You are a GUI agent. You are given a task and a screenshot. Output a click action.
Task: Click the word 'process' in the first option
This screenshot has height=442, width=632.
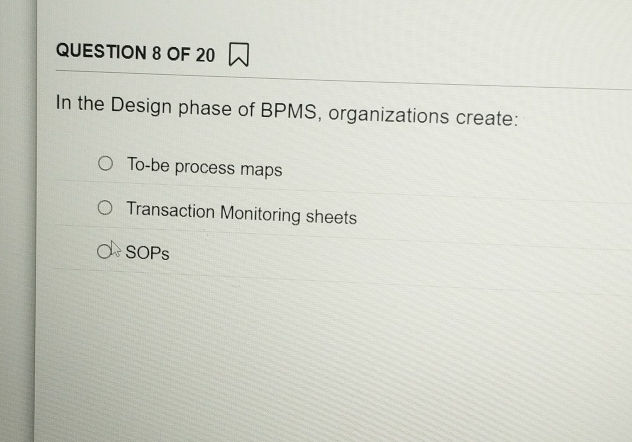click(205, 168)
